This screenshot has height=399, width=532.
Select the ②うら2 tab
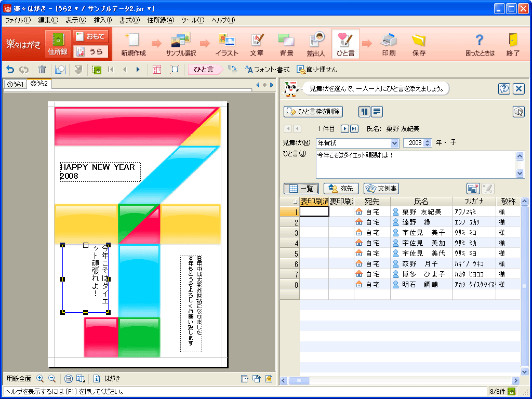(x=39, y=84)
